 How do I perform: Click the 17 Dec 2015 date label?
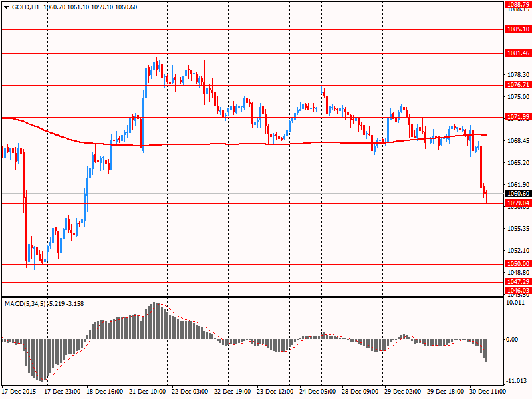point(20,392)
